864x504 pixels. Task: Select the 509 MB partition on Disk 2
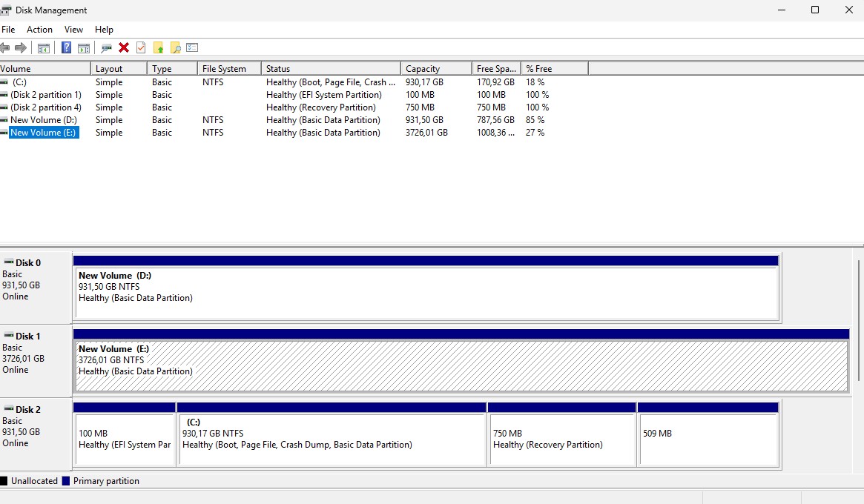click(708, 440)
